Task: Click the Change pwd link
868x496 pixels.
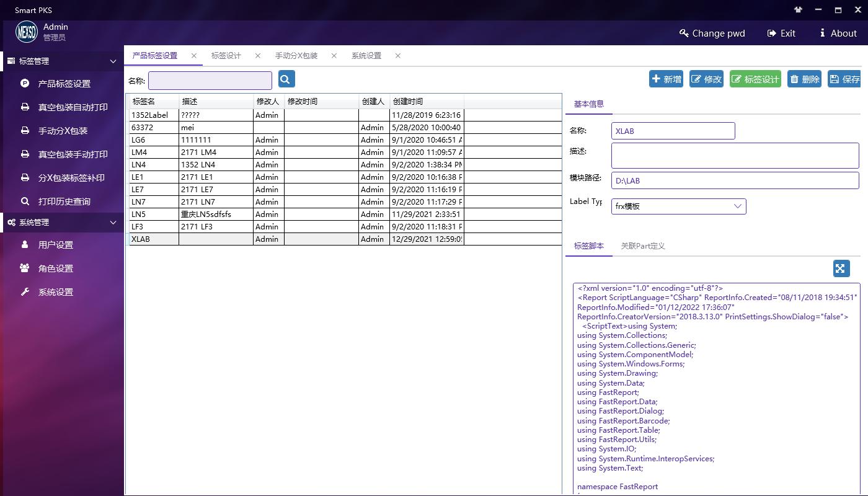Action: tap(712, 33)
